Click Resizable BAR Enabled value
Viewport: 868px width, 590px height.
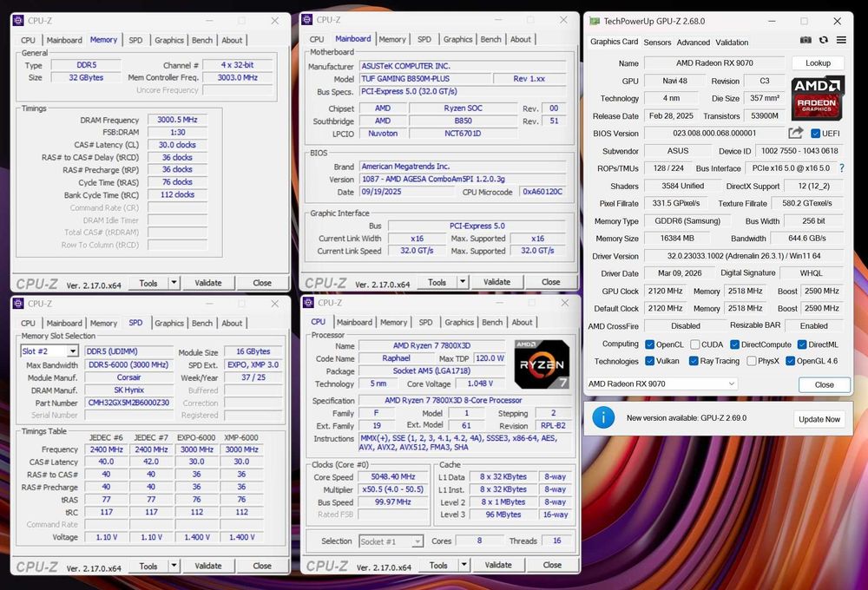pos(814,326)
